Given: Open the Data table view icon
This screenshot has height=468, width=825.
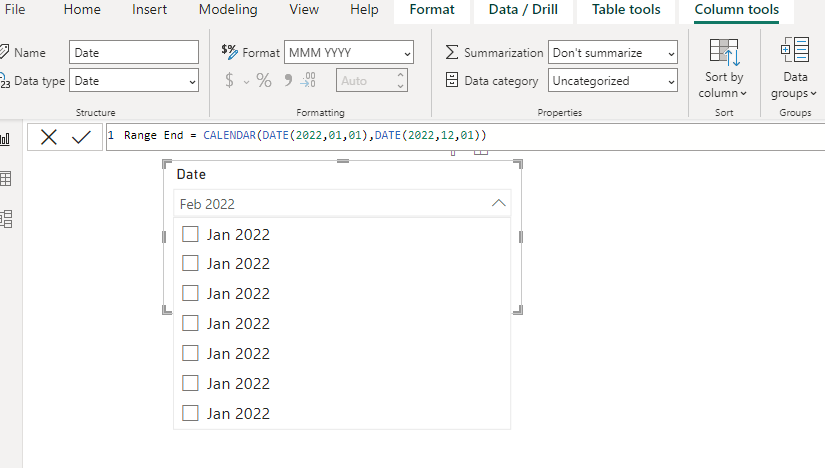Looking at the screenshot, I should point(5,178).
